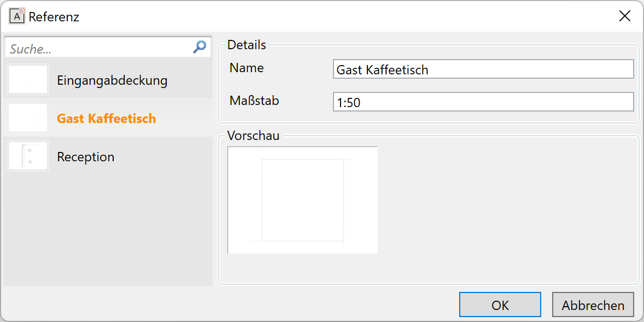
Task: Click the application icon in the title bar
Action: pyautogui.click(x=16, y=16)
